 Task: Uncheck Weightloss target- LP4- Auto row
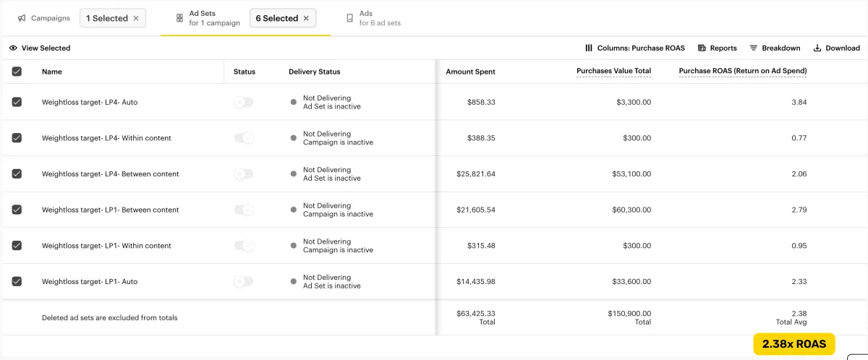(17, 103)
